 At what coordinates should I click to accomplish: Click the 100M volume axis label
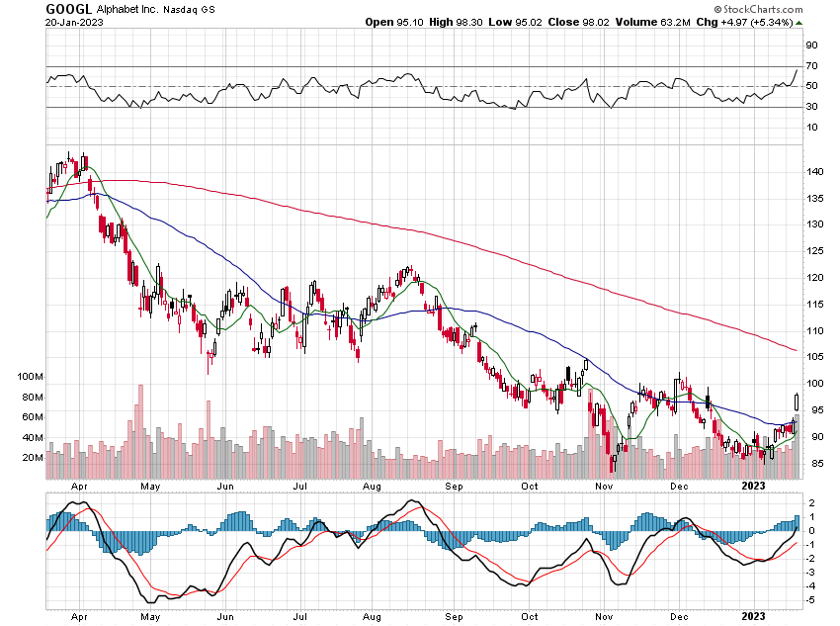click(x=30, y=377)
